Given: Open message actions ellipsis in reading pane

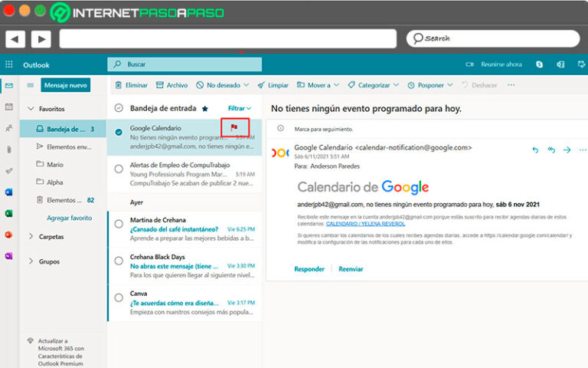Looking at the screenshot, I should coord(583,149).
